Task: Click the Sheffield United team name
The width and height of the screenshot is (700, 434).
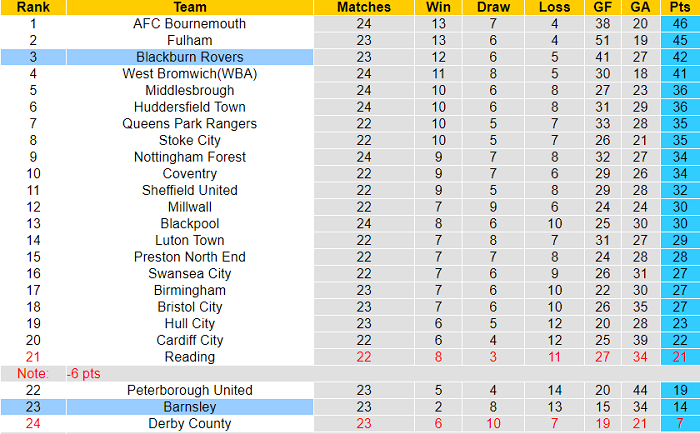Action: pyautogui.click(x=189, y=190)
